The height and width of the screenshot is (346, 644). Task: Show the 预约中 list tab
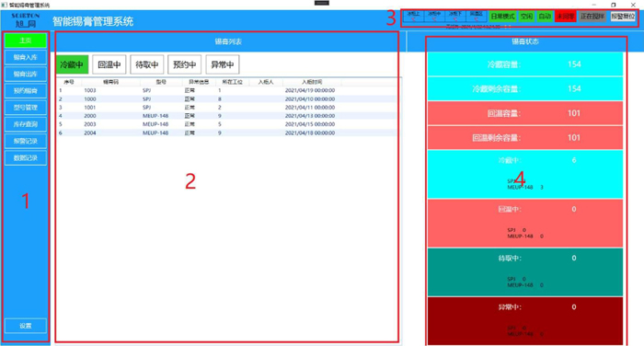(x=184, y=64)
